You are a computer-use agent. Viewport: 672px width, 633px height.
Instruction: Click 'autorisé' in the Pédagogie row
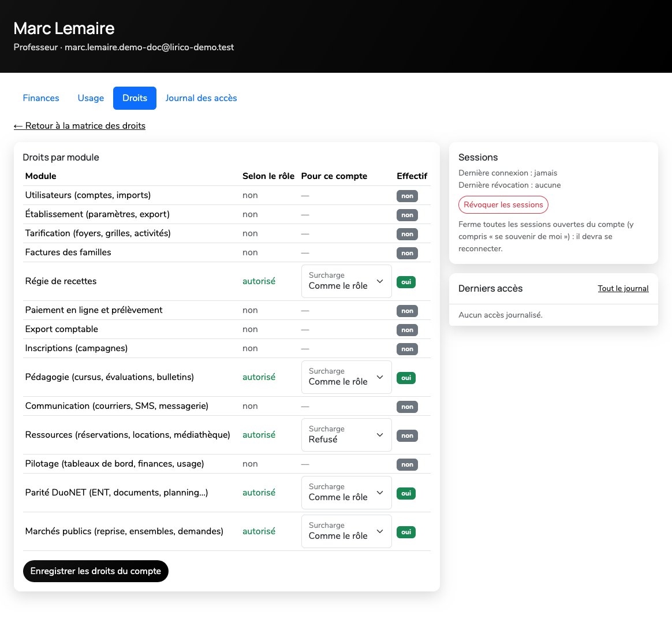[x=259, y=377]
